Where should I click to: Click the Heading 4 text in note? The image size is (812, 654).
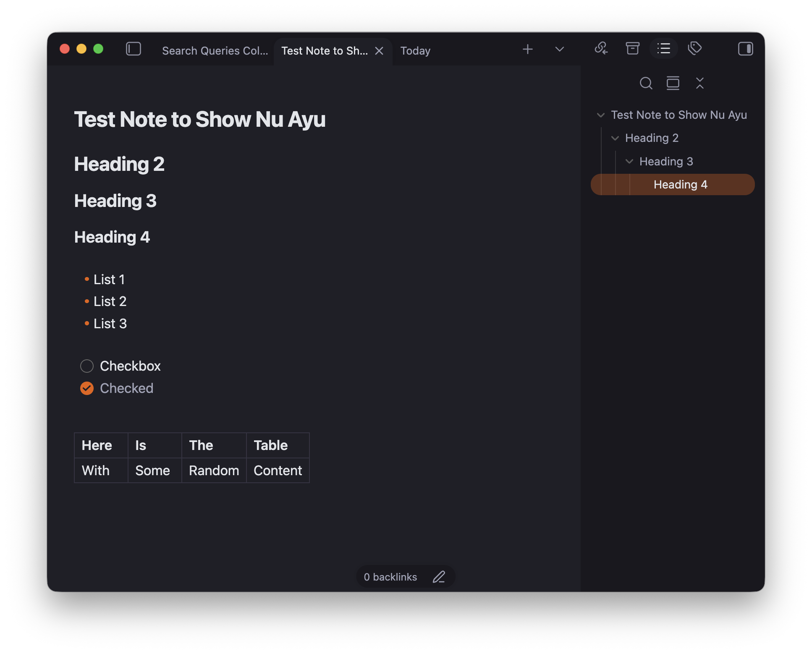(x=112, y=237)
